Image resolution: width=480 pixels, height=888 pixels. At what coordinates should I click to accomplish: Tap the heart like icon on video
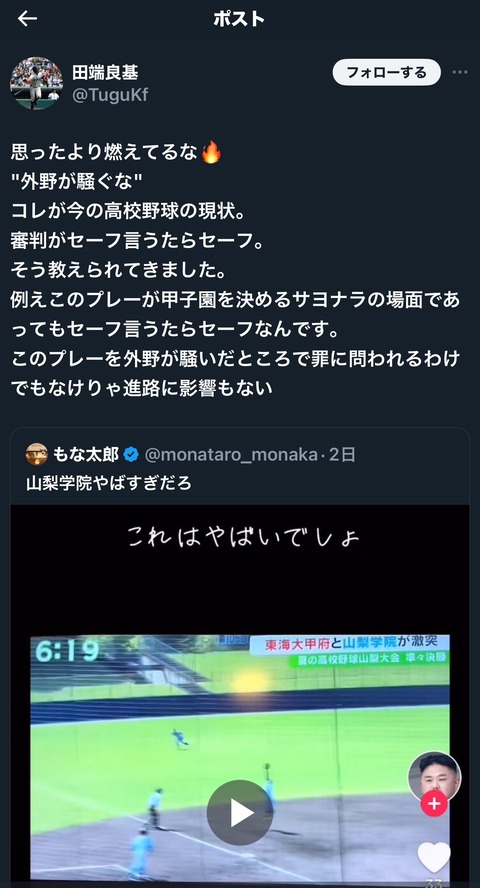434,857
